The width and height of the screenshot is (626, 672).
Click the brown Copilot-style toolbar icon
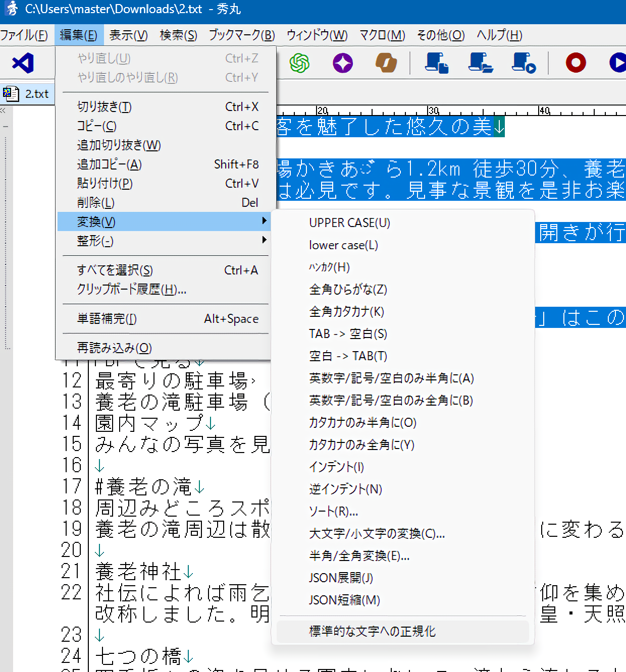386,63
